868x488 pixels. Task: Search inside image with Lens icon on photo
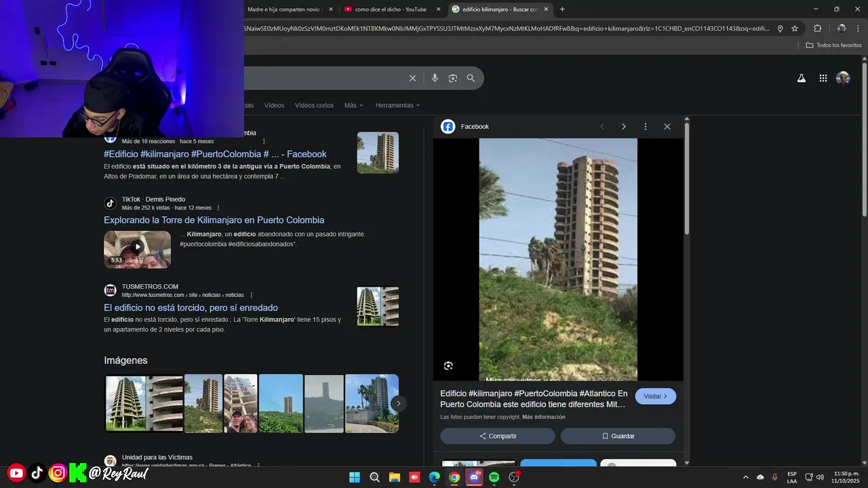pos(448,366)
